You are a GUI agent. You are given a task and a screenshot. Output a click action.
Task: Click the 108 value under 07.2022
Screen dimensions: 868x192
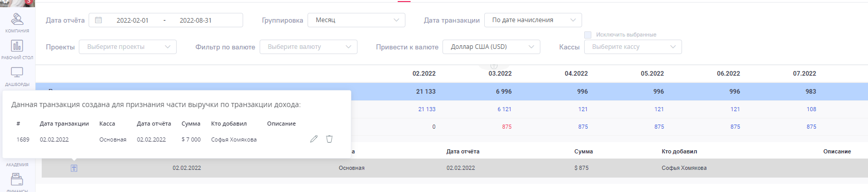point(811,109)
